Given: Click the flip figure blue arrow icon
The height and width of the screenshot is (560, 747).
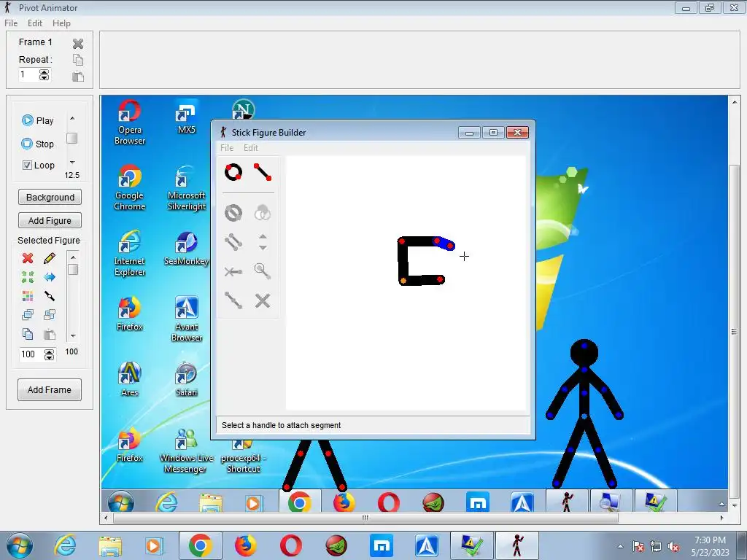Looking at the screenshot, I should (x=49, y=276).
